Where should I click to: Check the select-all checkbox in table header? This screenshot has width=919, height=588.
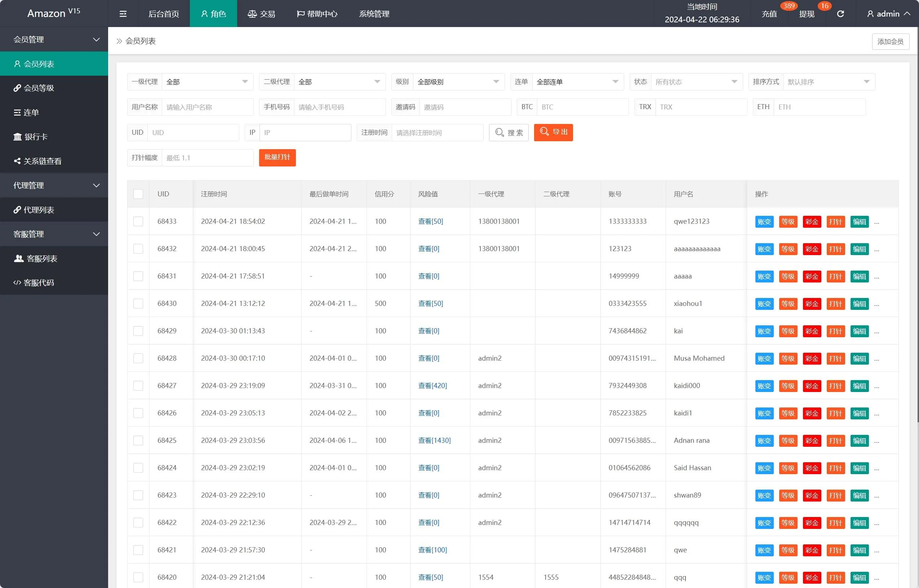point(138,194)
